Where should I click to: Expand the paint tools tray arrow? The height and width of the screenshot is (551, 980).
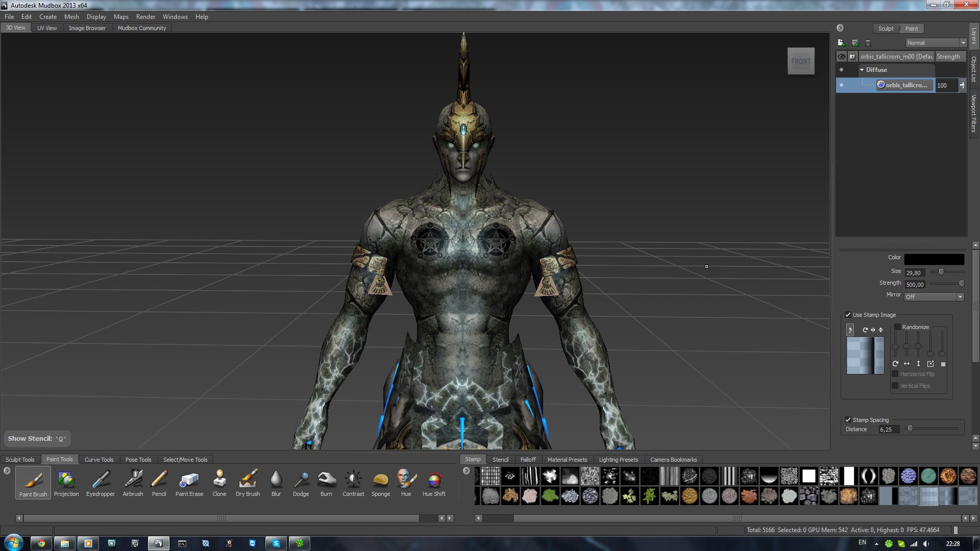coord(7,471)
